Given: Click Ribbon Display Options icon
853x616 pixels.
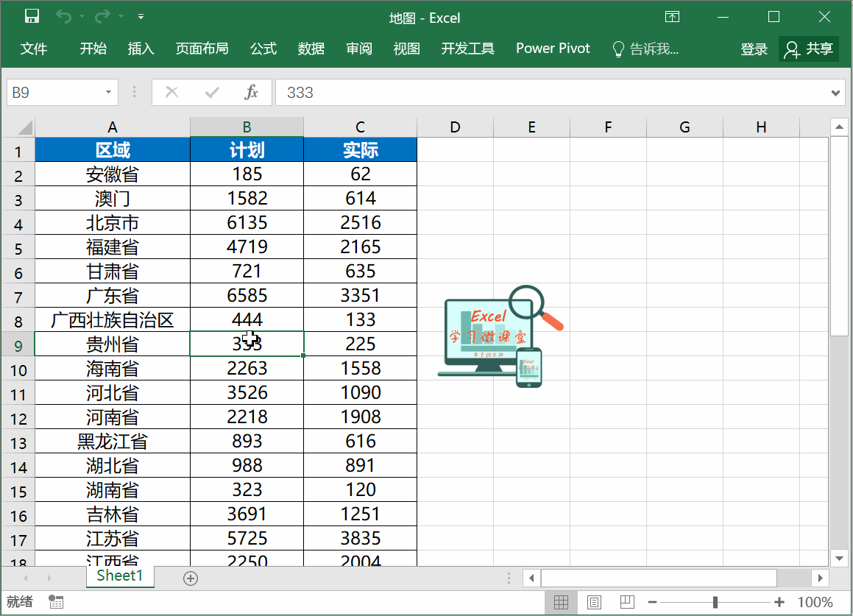Looking at the screenshot, I should (x=673, y=17).
